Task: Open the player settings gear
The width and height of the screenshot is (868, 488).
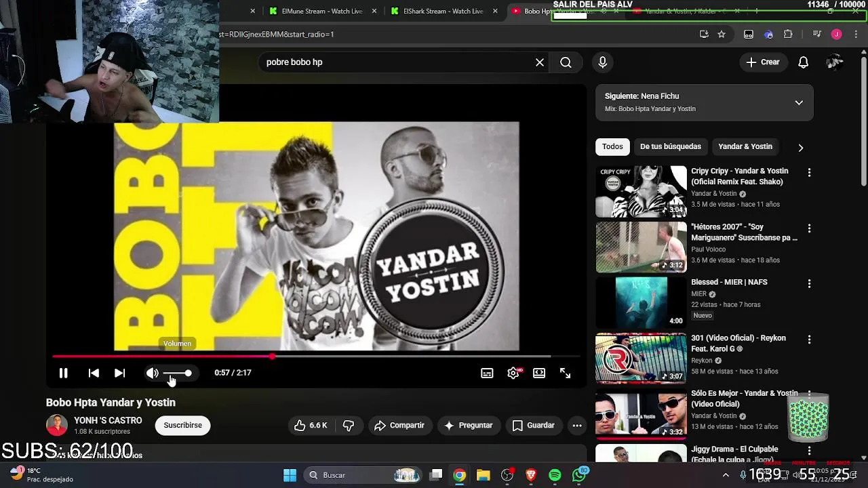Action: click(x=513, y=373)
